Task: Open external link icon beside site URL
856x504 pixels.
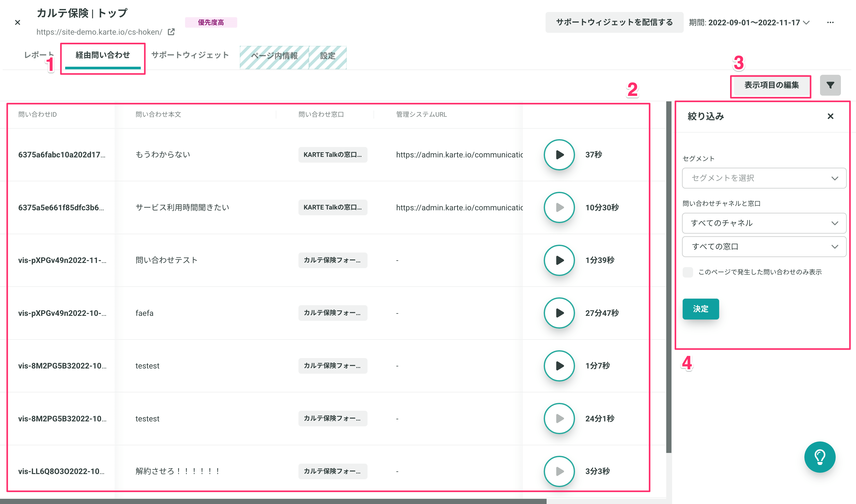Action: pos(171,32)
